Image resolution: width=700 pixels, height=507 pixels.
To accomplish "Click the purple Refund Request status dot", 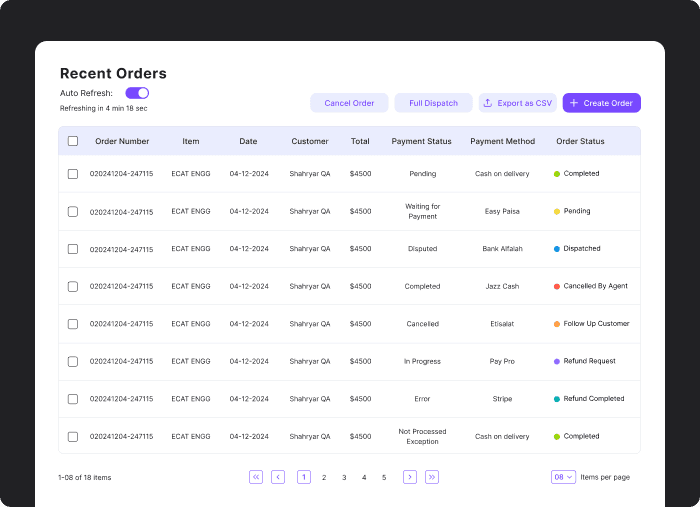I will [x=557, y=362].
